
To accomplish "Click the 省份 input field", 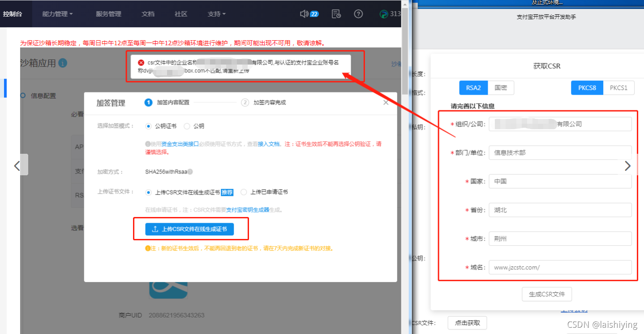I will point(560,210).
